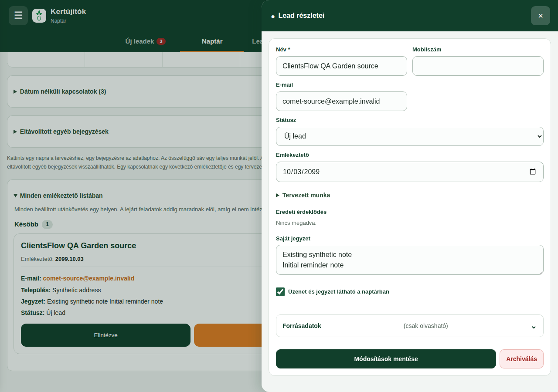Select the Naptár tab
This screenshot has height=392, width=558.
tap(212, 41)
